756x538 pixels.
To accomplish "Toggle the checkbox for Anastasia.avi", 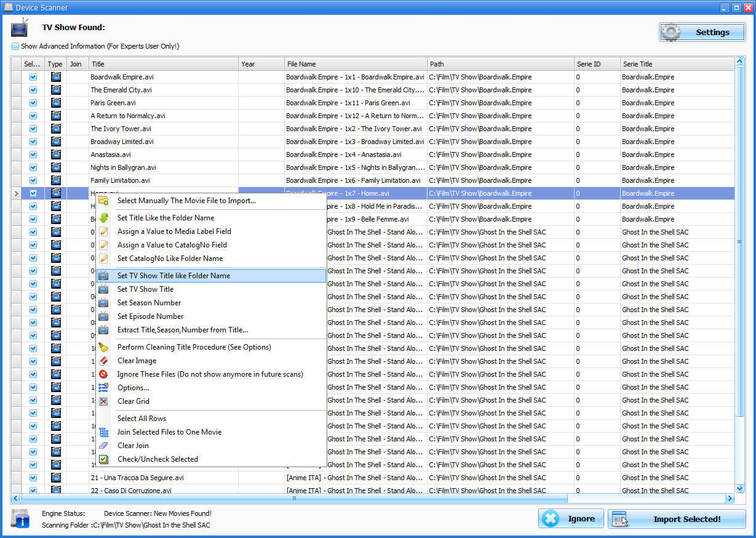I will tap(33, 155).
